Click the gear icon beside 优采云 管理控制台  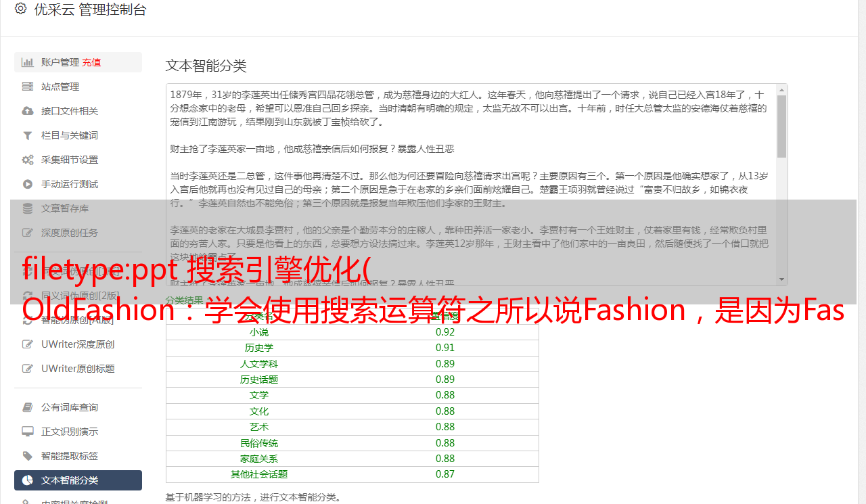(x=20, y=9)
